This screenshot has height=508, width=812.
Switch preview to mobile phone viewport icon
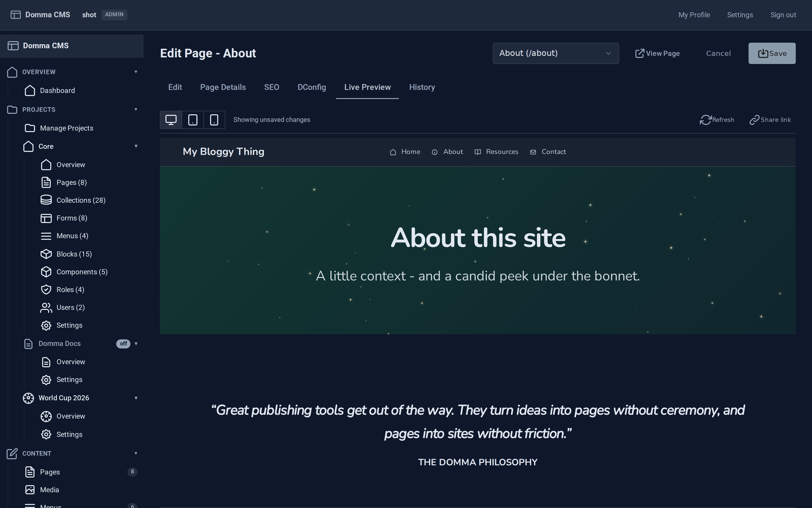tap(214, 120)
